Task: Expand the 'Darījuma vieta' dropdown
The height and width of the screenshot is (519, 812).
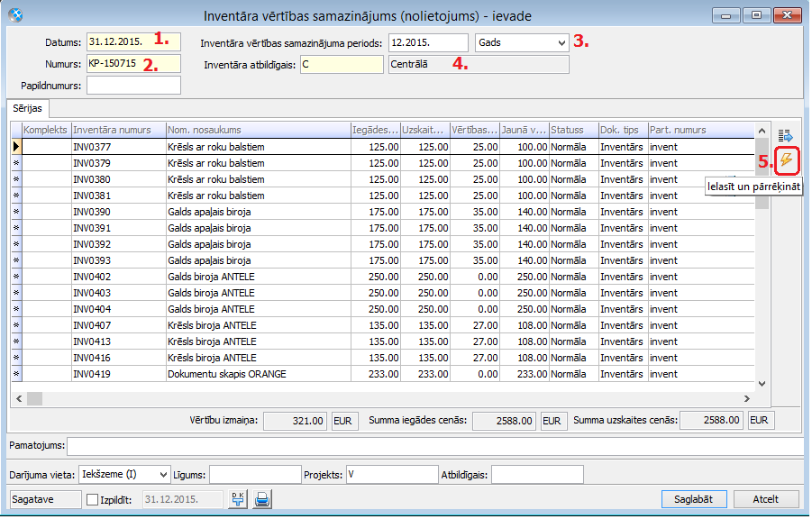Action: 162,474
